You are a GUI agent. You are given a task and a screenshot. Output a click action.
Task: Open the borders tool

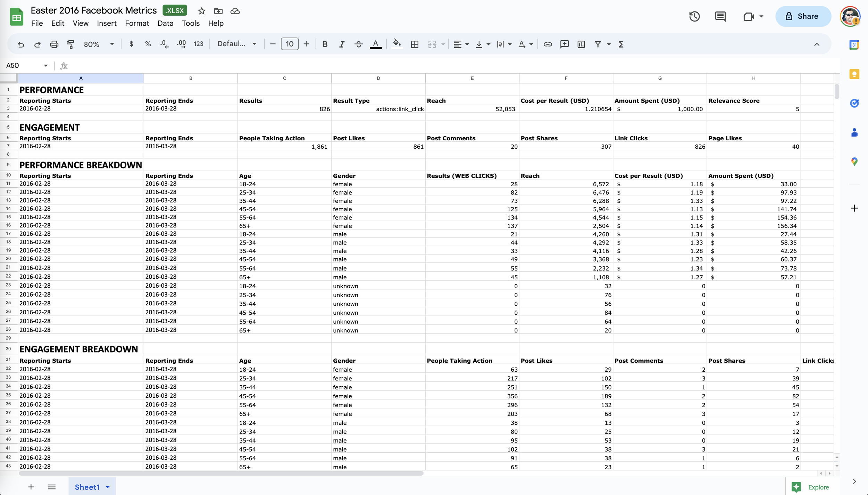(x=415, y=44)
